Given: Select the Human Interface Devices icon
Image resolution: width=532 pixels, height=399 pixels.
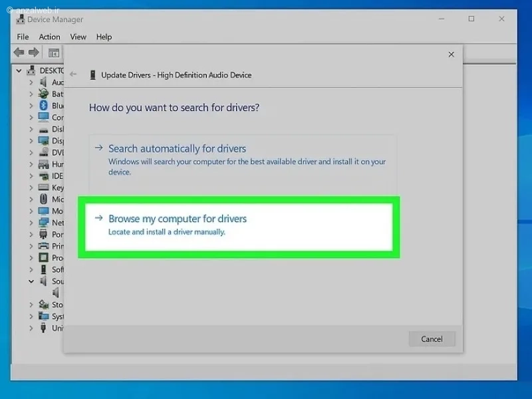Looking at the screenshot, I should [x=43, y=164].
